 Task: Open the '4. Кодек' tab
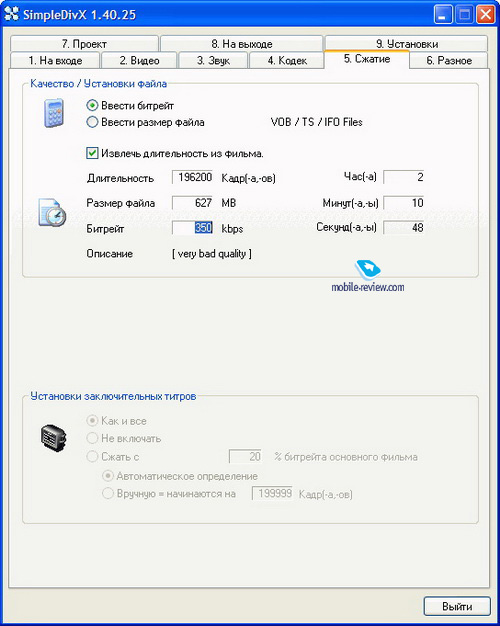(x=287, y=61)
